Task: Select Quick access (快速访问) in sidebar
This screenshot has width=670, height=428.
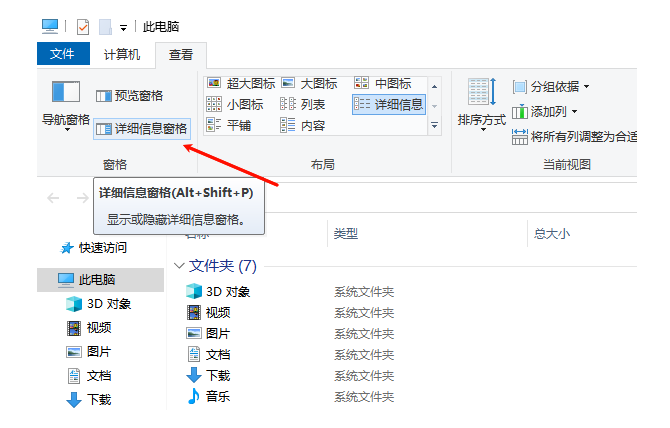Action: [94, 248]
